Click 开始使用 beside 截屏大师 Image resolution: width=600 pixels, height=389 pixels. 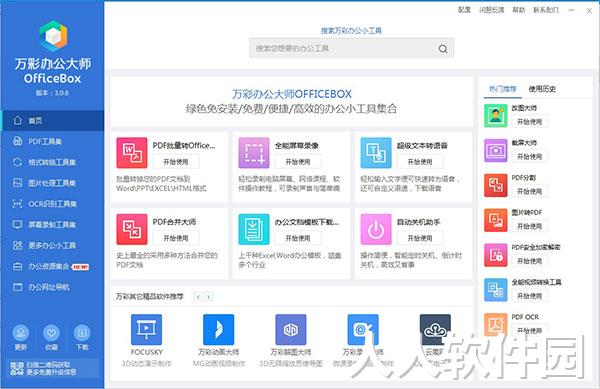click(530, 156)
